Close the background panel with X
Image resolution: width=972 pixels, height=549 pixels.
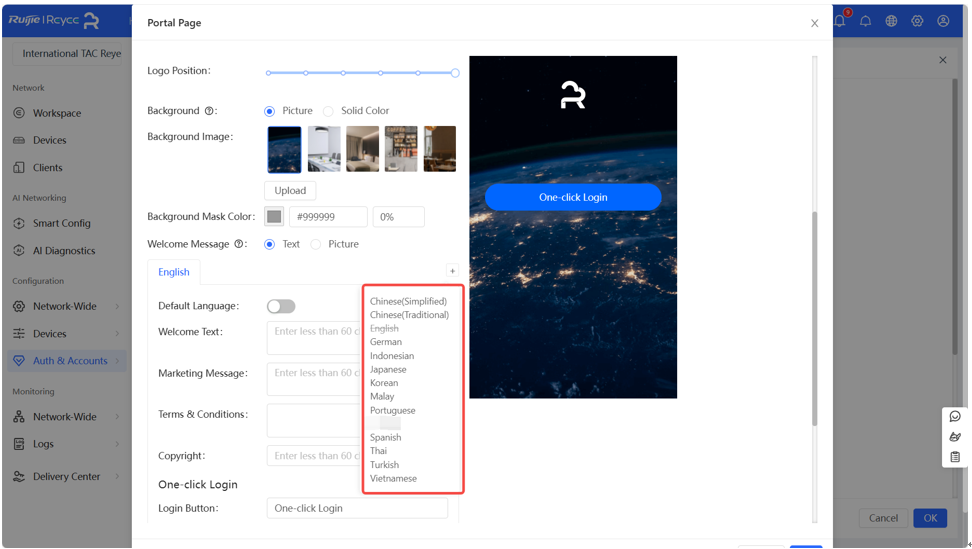click(942, 60)
